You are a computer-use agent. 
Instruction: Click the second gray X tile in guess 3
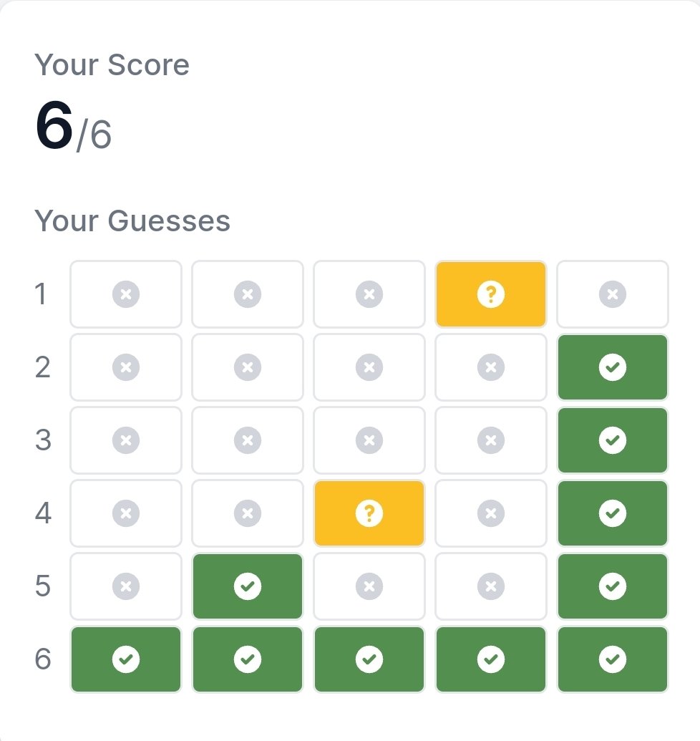click(248, 440)
